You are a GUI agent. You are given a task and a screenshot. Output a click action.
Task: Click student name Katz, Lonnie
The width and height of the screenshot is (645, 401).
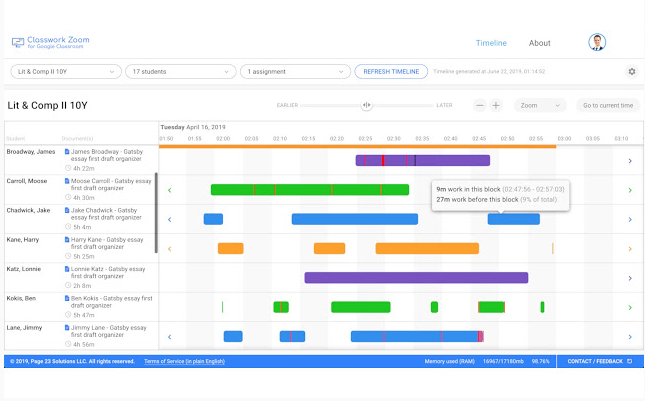tap(23, 269)
